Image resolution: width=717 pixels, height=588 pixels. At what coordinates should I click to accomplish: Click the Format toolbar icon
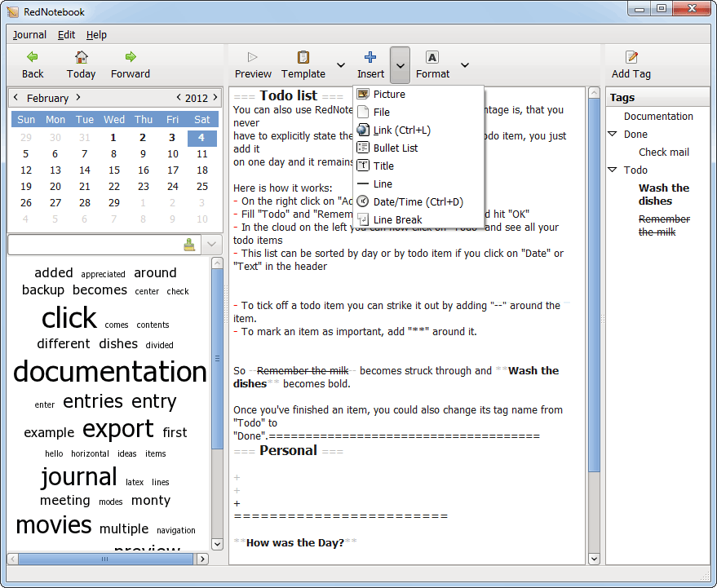(x=432, y=57)
